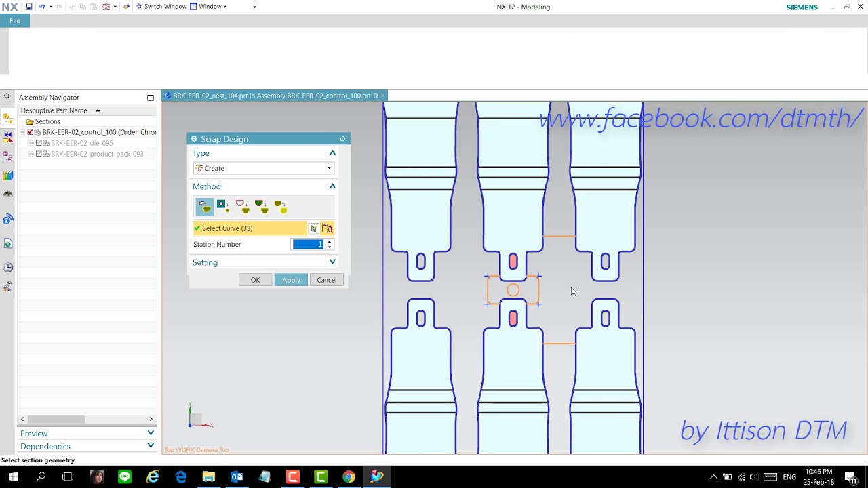This screenshot has height=488, width=868.
Task: Maximize the Assembly Navigator panel
Action: [x=151, y=98]
